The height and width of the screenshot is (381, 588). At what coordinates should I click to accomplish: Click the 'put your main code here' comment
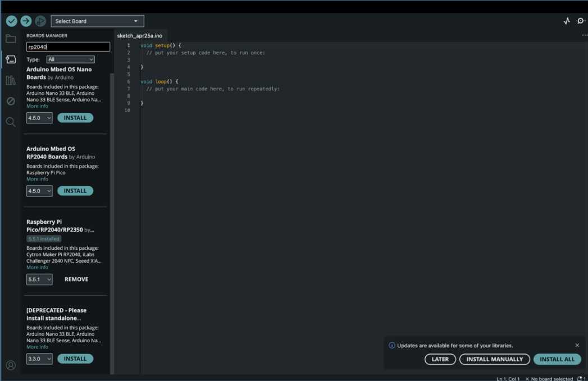pos(213,89)
